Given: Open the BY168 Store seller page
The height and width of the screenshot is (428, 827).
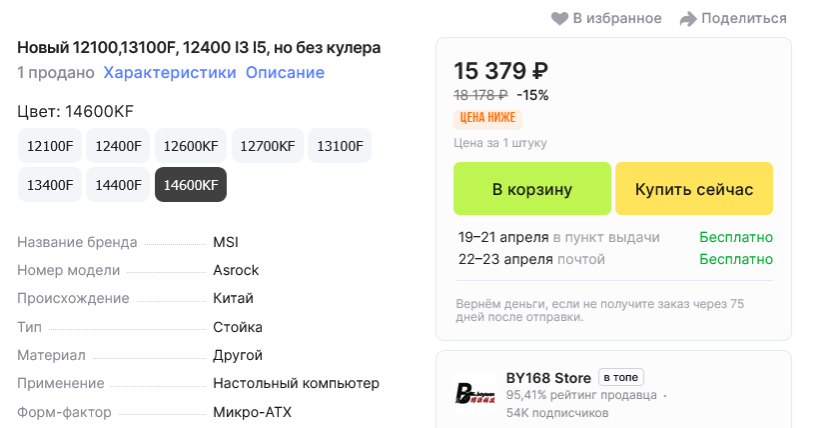Looking at the screenshot, I should 548,377.
